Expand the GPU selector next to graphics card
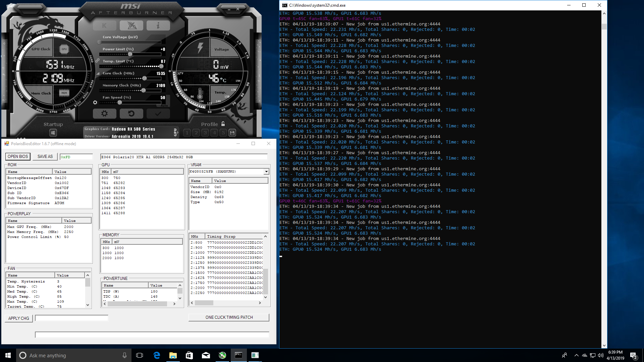 pyautogui.click(x=175, y=132)
